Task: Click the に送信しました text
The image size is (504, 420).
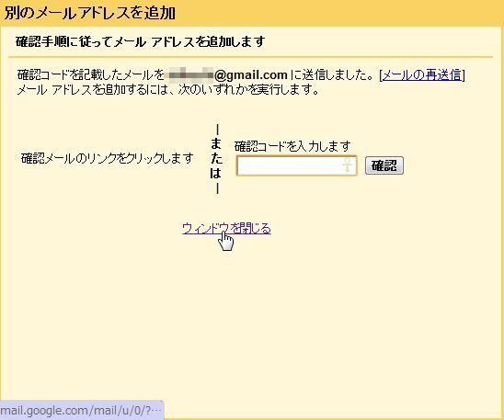Action: coord(332,74)
